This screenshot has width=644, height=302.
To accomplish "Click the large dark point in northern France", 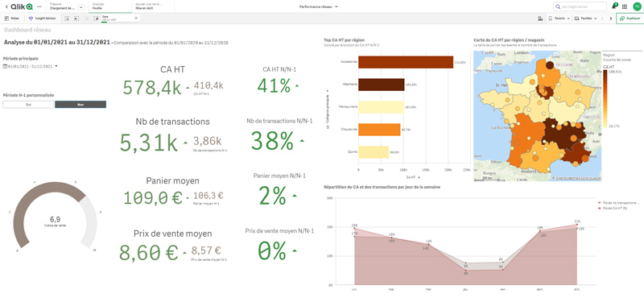I will point(550,64).
